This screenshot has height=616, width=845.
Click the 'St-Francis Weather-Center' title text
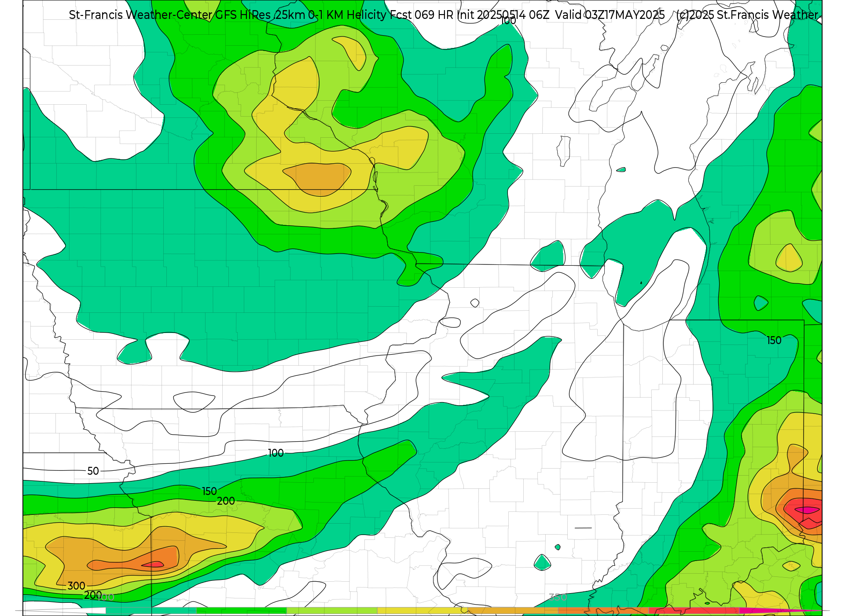(x=141, y=15)
